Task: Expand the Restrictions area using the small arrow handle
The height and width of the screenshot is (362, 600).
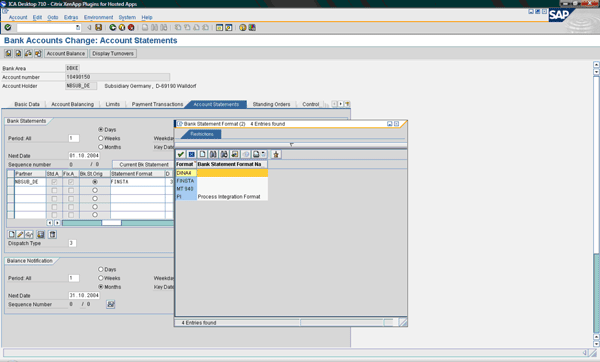Action: 291,144
